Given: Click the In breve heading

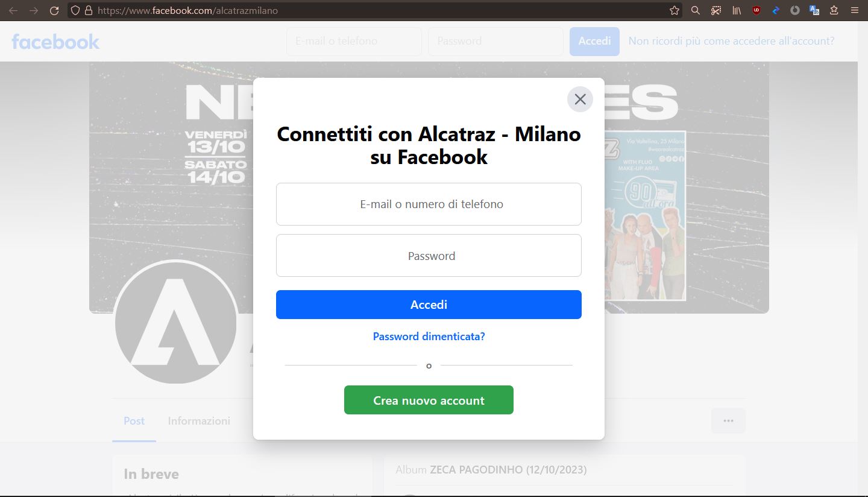Looking at the screenshot, I should pyautogui.click(x=151, y=474).
